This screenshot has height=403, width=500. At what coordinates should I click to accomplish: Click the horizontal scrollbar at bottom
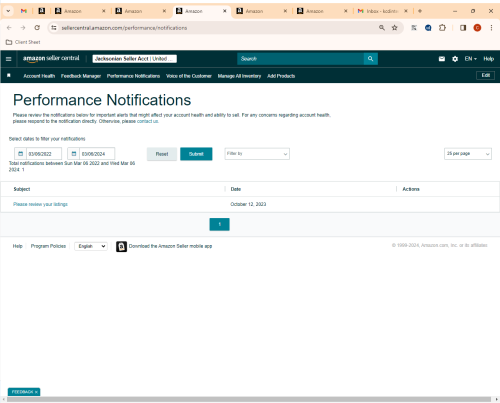click(249, 399)
